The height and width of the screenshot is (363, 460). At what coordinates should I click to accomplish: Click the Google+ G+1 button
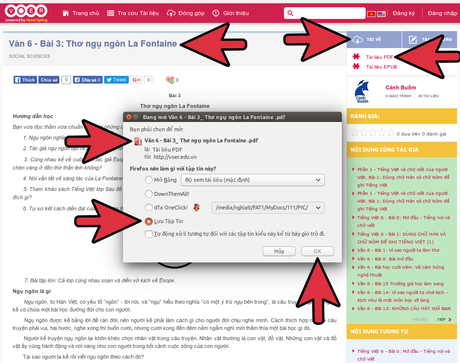137,80
